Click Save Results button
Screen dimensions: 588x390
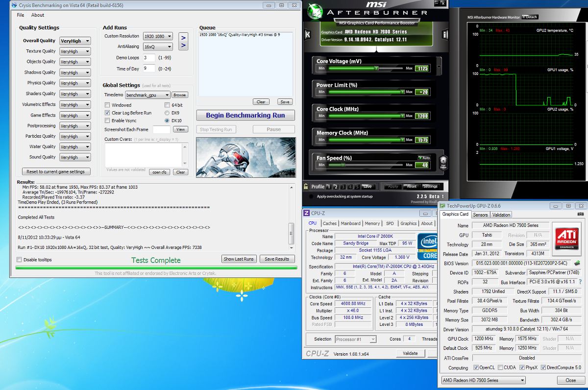(x=277, y=259)
